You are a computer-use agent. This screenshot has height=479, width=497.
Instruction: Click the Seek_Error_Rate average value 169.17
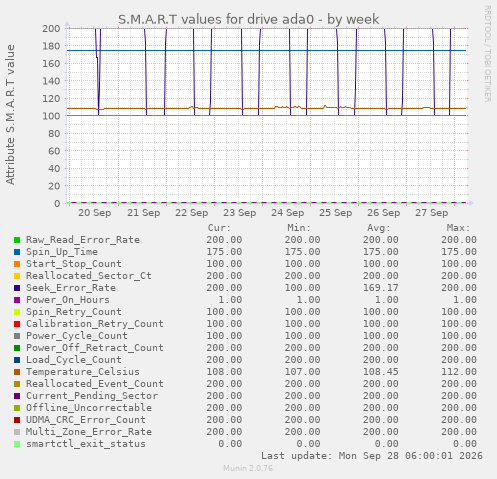click(x=381, y=288)
